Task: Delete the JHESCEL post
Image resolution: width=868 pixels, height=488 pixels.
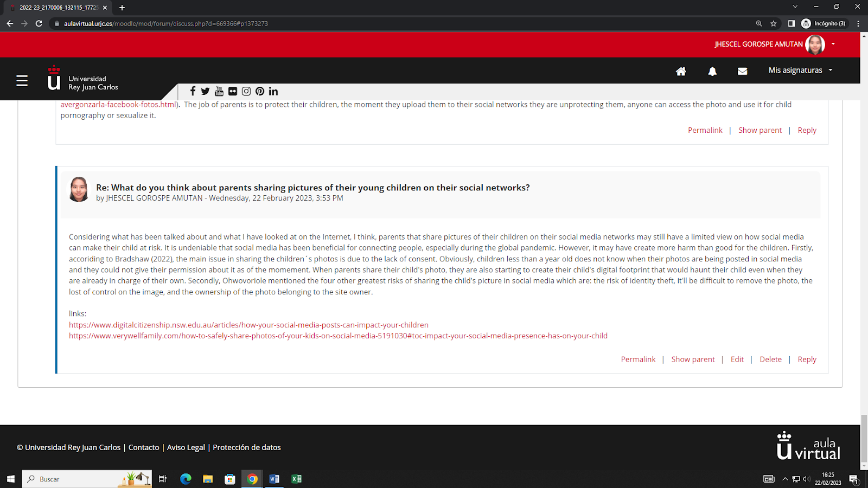Action: (x=770, y=359)
